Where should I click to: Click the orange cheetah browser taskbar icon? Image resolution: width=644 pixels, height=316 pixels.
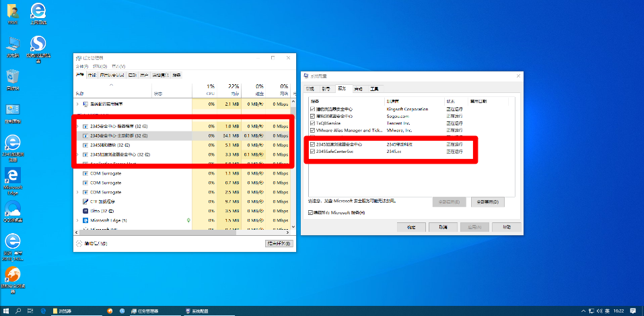[110, 311]
